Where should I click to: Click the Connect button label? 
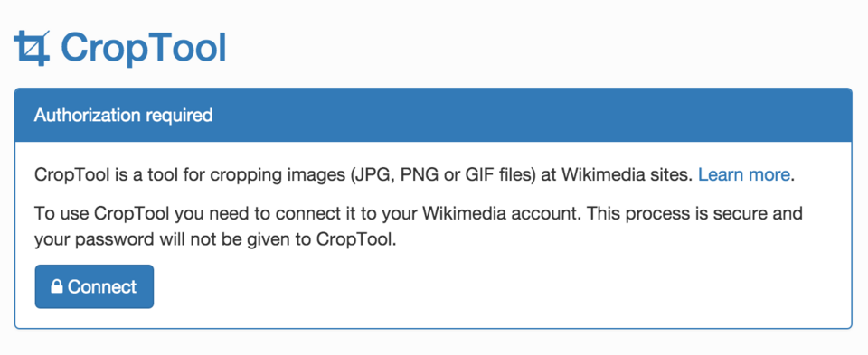point(102,286)
